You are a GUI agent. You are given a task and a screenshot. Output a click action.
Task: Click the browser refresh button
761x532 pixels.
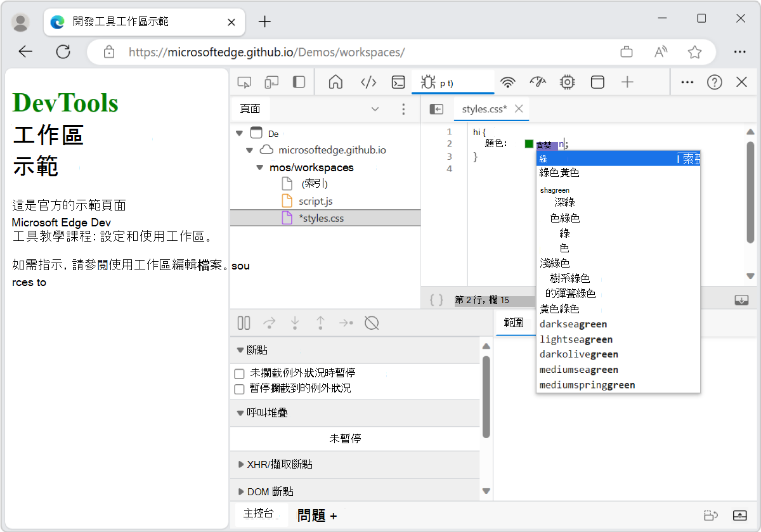click(63, 52)
